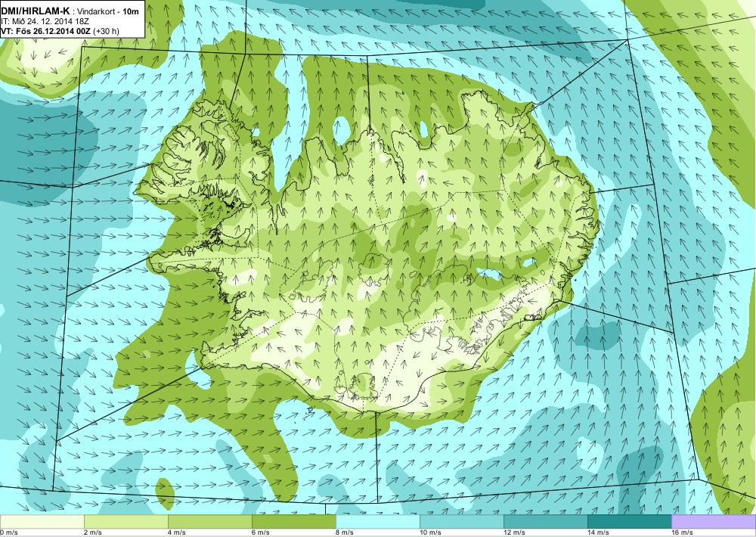Click the purple above-16 m/s legend swatch
The height and width of the screenshot is (537, 756).
pyautogui.click(x=714, y=522)
